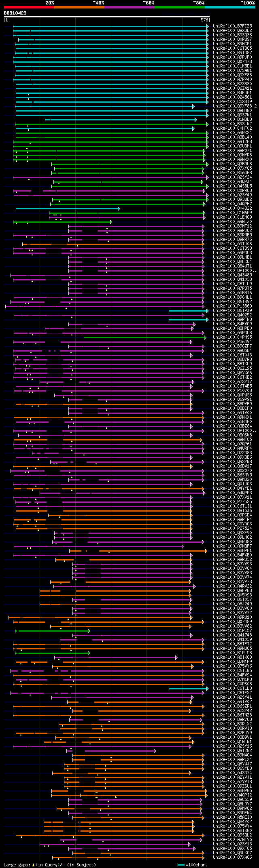The width and height of the screenshot is (259, 868).
Task: Select the UniRef100_A9PK34 label
Action: tap(232, 133)
